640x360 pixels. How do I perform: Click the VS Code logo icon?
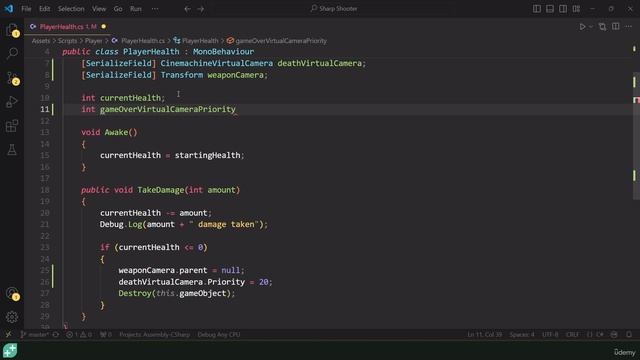click(9, 9)
